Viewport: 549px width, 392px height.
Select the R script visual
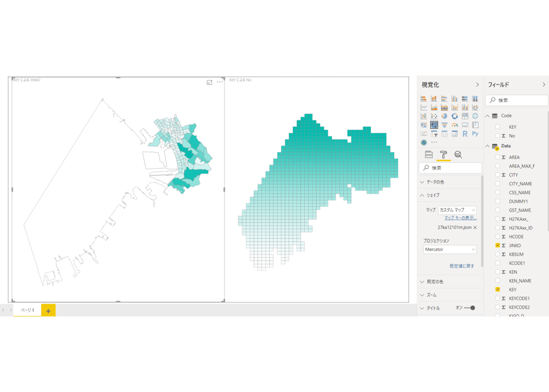coord(465,134)
